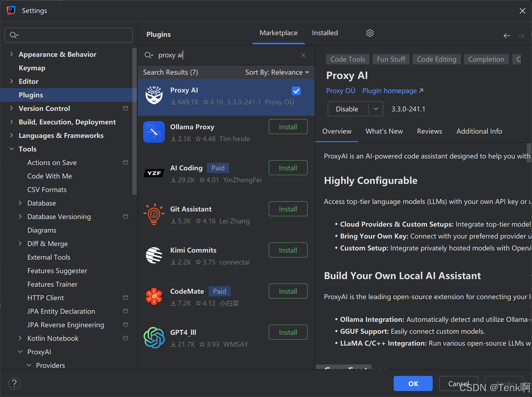
Task: Click project-level icon next to Kotlin Notebook
Action: click(x=126, y=338)
